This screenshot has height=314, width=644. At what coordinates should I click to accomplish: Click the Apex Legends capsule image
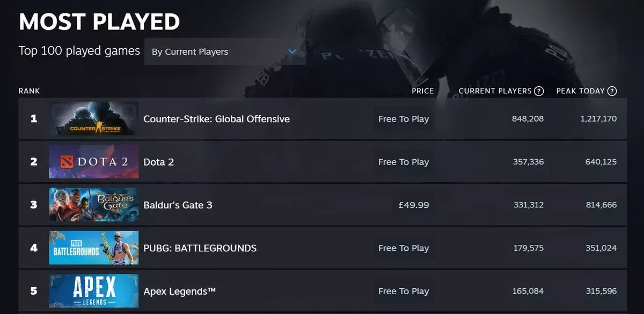94,291
